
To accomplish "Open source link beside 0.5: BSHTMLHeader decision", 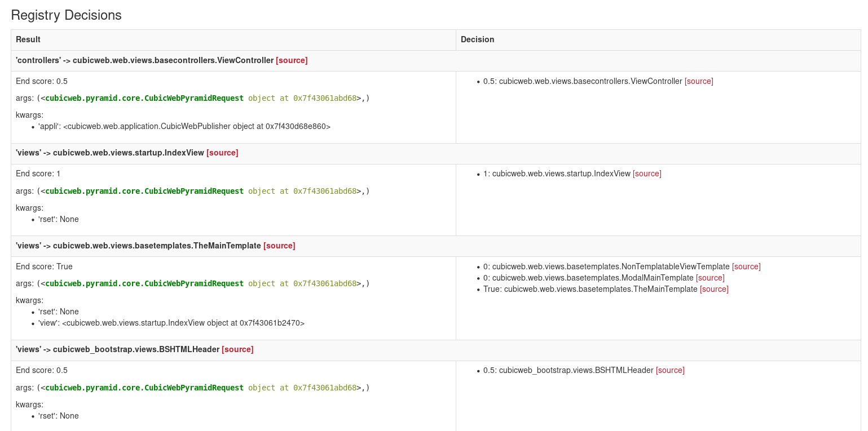I will (670, 370).
